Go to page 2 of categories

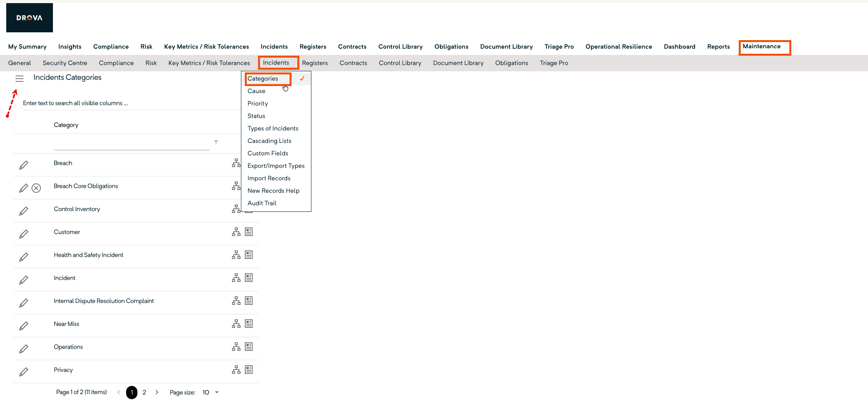(144, 392)
